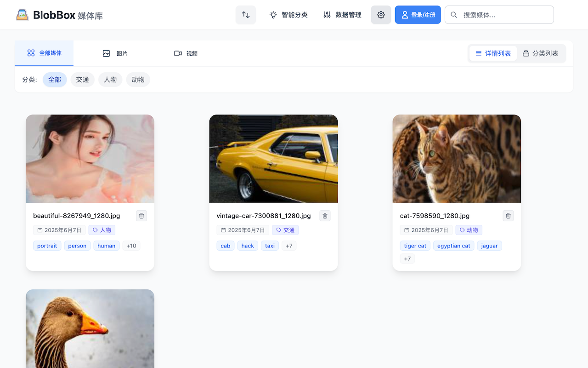Switch to the 图片 tab
The image size is (588, 368).
115,53
